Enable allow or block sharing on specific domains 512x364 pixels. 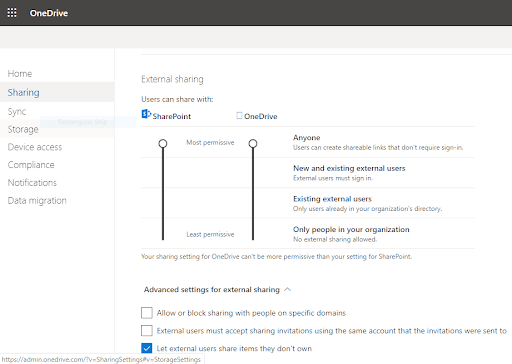pos(147,313)
